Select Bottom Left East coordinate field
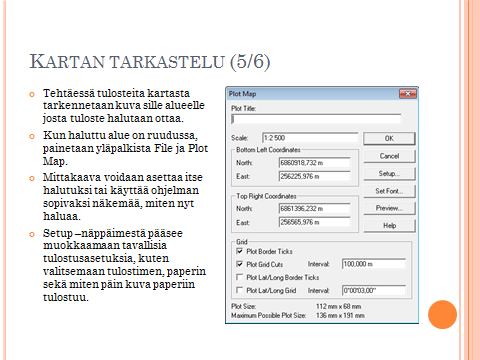480x360 pixels. pos(315,176)
